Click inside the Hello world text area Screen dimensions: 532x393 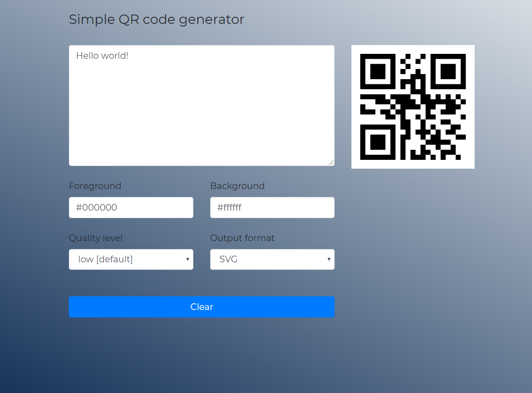point(201,106)
